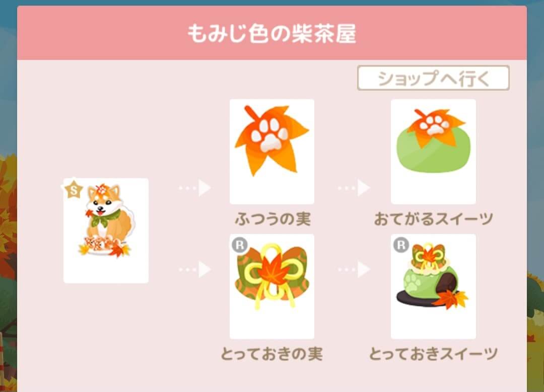This screenshot has height=392, width=544.
Task: Click arrow from dog to maple leaf
Action: pos(195,188)
